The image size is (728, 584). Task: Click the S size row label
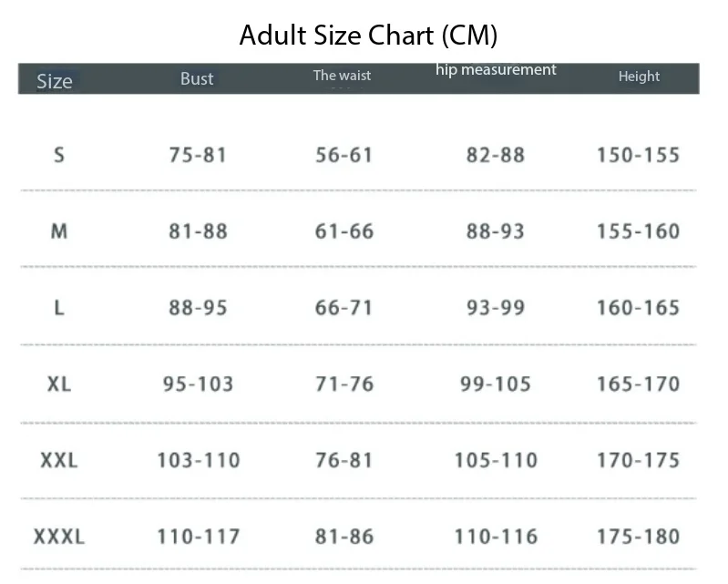(x=59, y=155)
